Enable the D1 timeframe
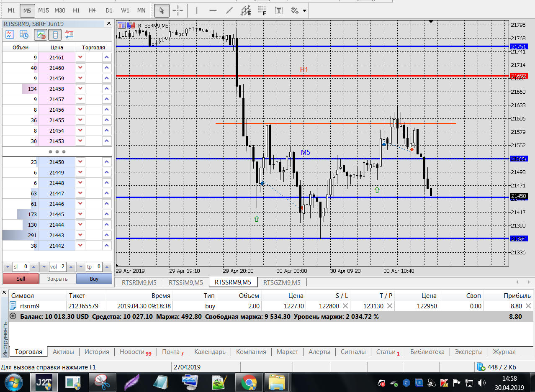This screenshot has height=392, width=535. (x=109, y=10)
